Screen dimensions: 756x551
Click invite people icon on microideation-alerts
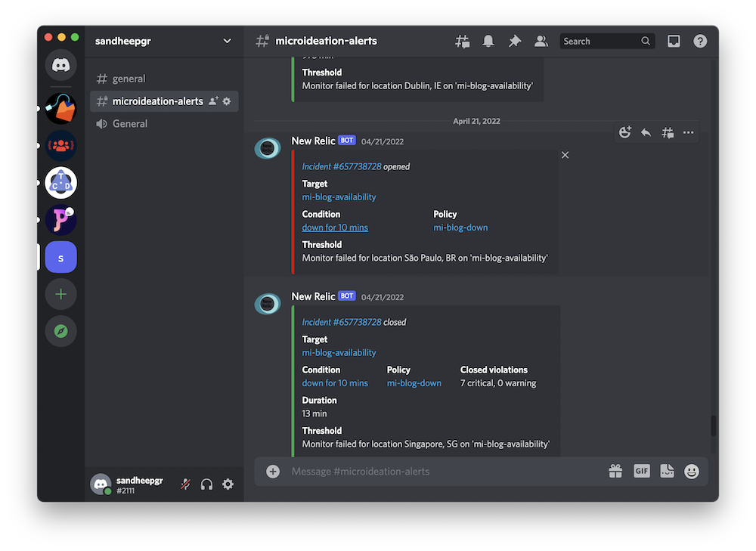(213, 101)
